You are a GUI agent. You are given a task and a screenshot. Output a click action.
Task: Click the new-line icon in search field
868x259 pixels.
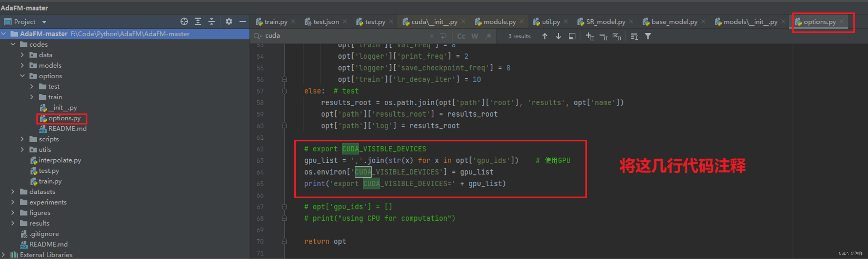[x=443, y=36]
